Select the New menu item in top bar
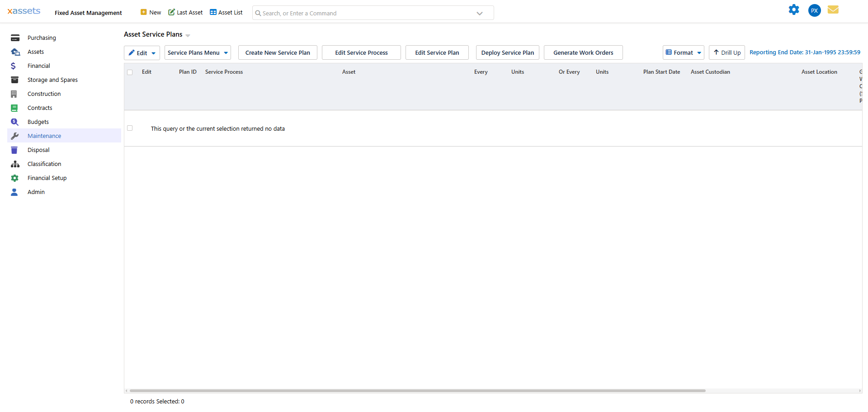 coord(151,12)
